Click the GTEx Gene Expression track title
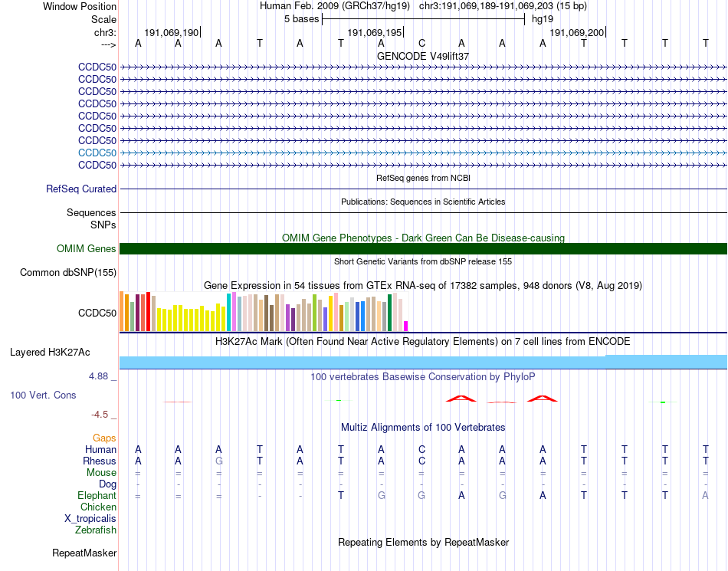Screen dimensions: 728x571 pyautogui.click(x=423, y=285)
